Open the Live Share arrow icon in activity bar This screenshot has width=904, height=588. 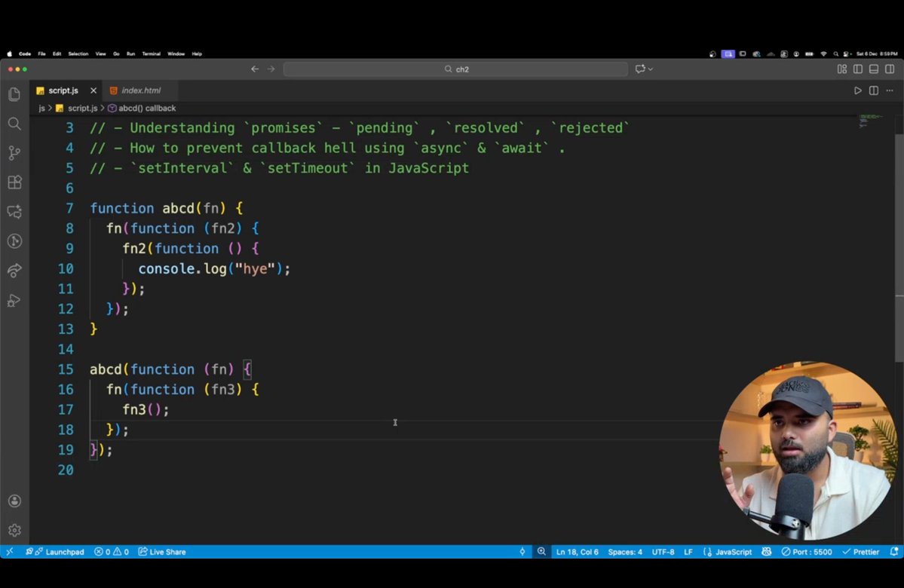pos(14,271)
